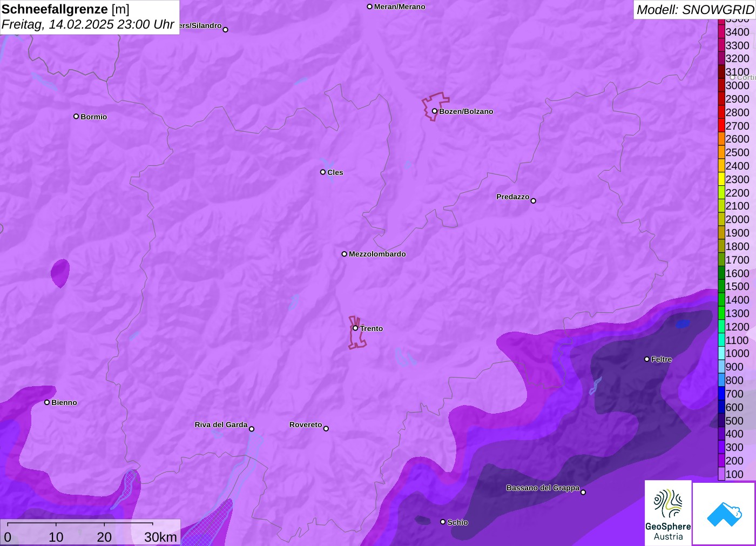
Task: Click the Predazzo marker dot
Action: 534,201
